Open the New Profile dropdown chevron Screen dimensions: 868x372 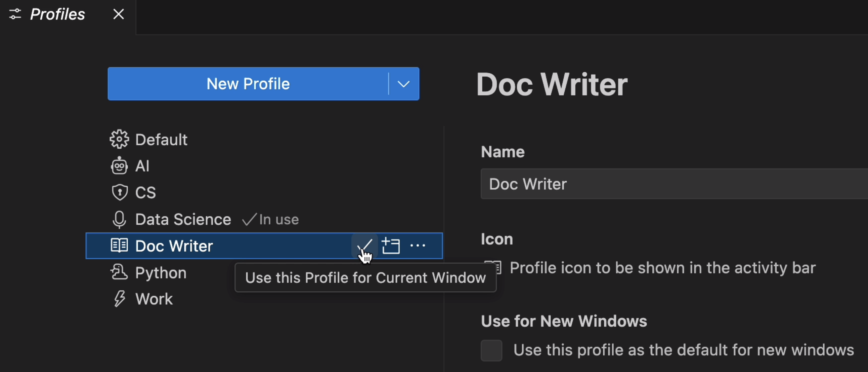(403, 84)
